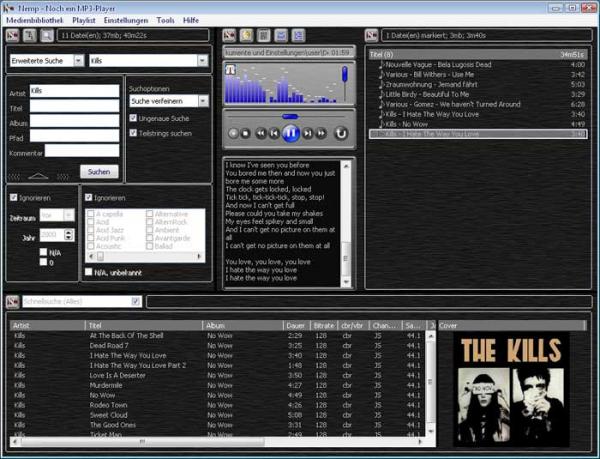Viewport: 600px width, 459px height.
Task: Open the Einstellungen menu
Action: [x=125, y=20]
